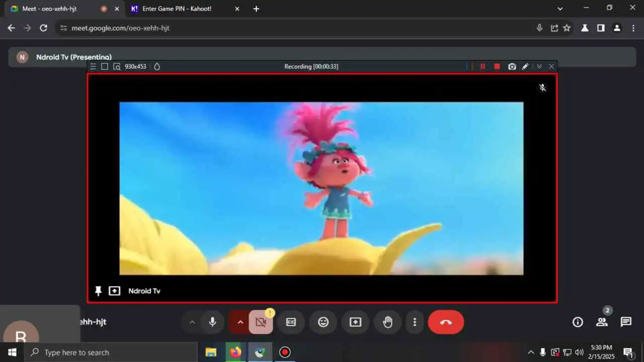This screenshot has width=644, height=362.
Task: Toggle closed captions in Meet
Action: click(x=291, y=322)
